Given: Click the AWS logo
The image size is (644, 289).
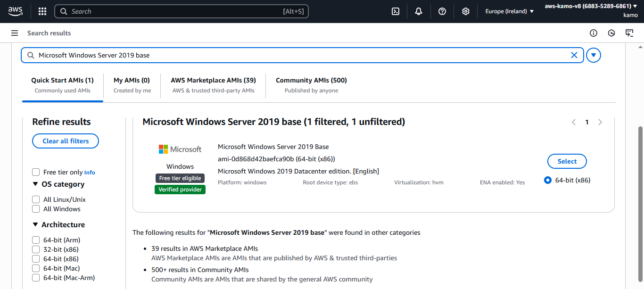Looking at the screenshot, I should (15, 11).
